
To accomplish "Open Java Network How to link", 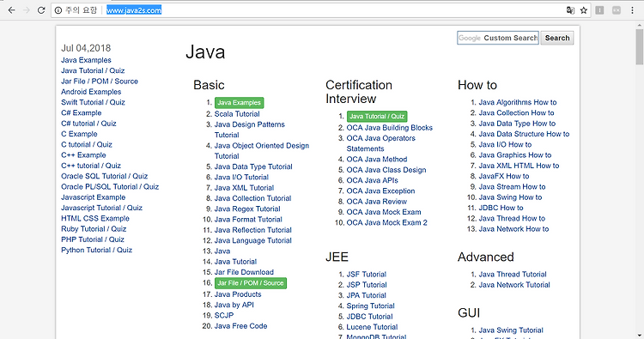I will (x=513, y=229).
